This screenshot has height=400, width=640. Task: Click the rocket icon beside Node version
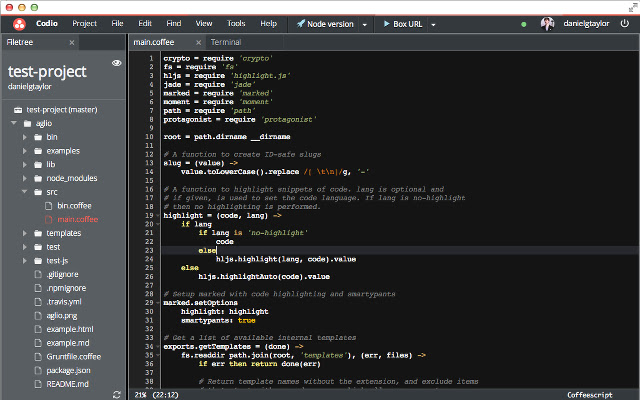[x=301, y=24]
